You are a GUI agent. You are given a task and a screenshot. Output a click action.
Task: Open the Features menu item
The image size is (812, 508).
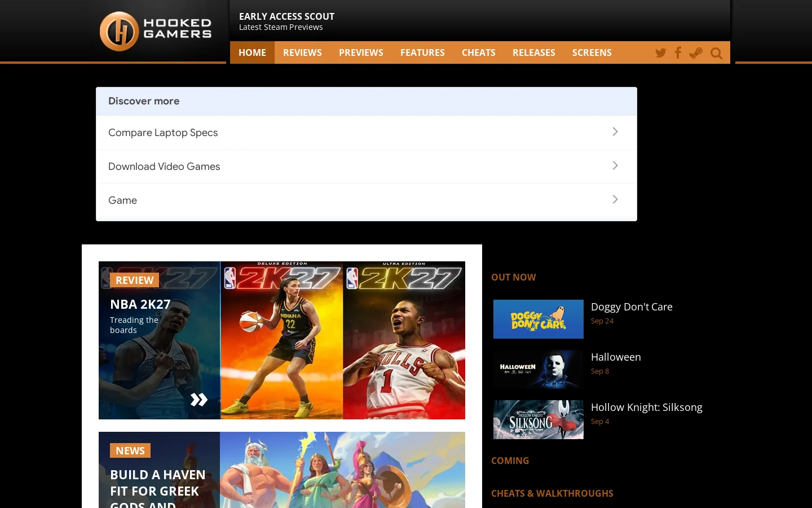422,52
